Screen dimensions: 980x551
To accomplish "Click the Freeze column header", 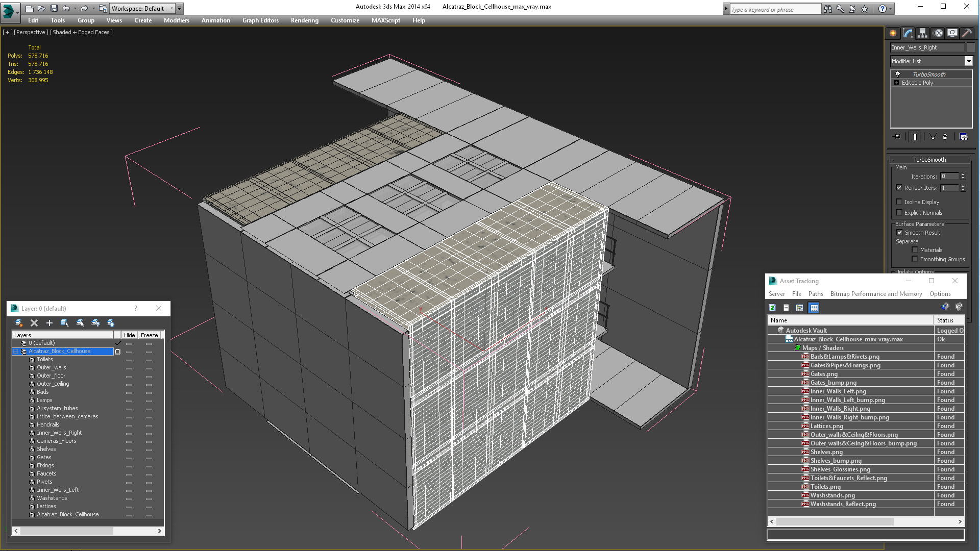I will [x=150, y=335].
